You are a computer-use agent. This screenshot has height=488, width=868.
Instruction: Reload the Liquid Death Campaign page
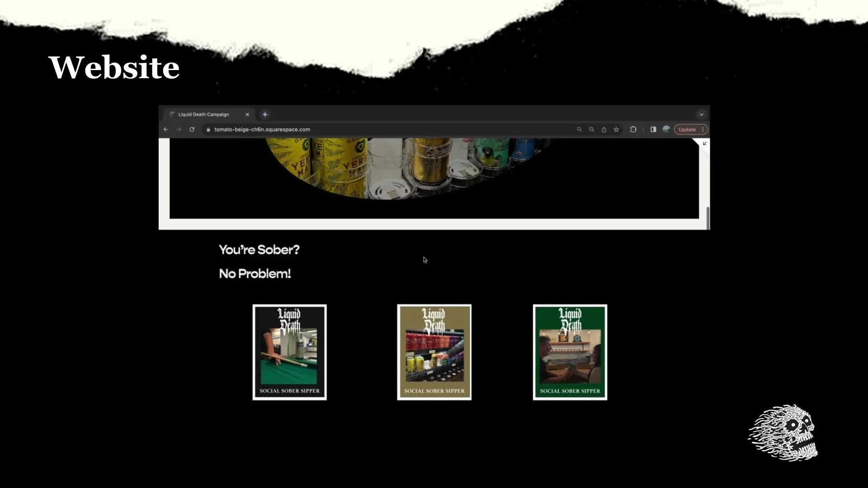(192, 130)
